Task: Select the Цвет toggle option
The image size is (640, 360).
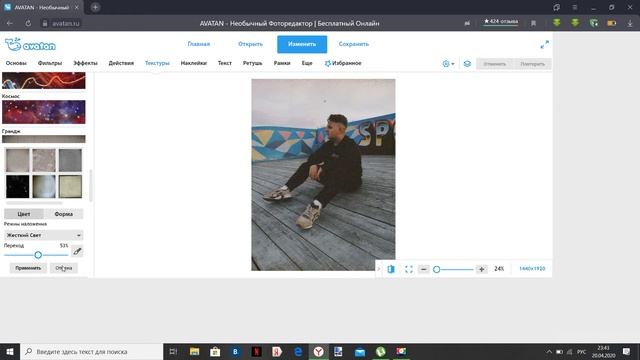Action: pyautogui.click(x=24, y=214)
